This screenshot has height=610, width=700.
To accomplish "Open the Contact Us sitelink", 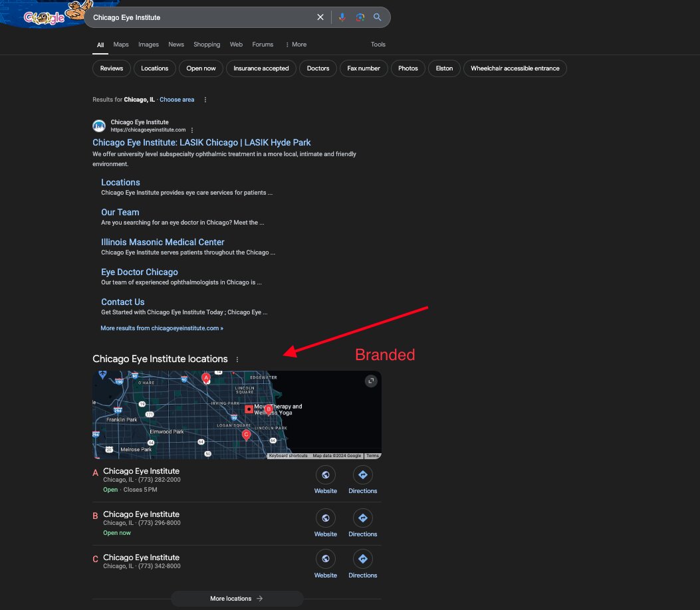I will pyautogui.click(x=123, y=302).
